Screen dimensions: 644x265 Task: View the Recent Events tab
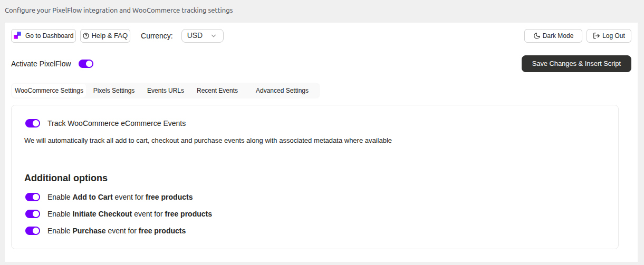tap(217, 91)
